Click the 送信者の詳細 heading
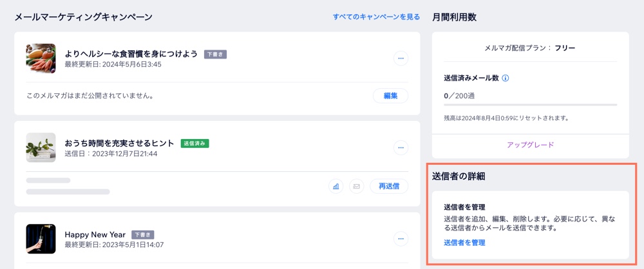 tap(459, 176)
